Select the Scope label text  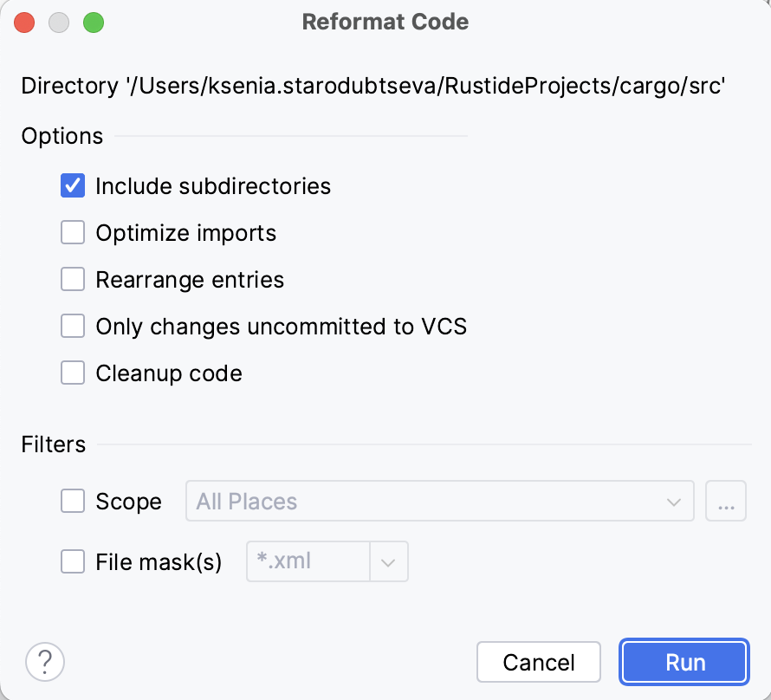click(128, 501)
